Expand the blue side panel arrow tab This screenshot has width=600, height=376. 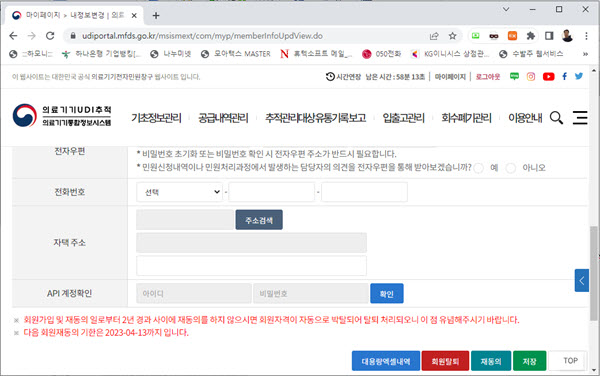(x=582, y=280)
